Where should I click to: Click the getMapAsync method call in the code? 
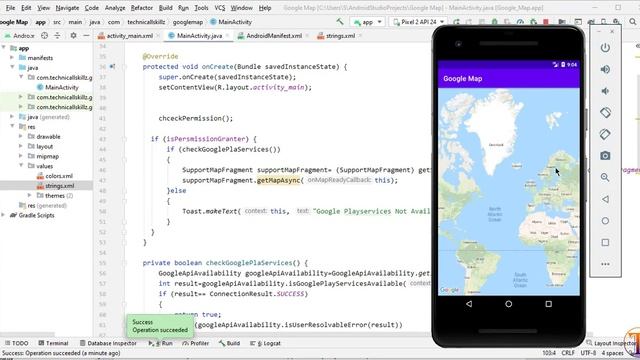pos(278,180)
